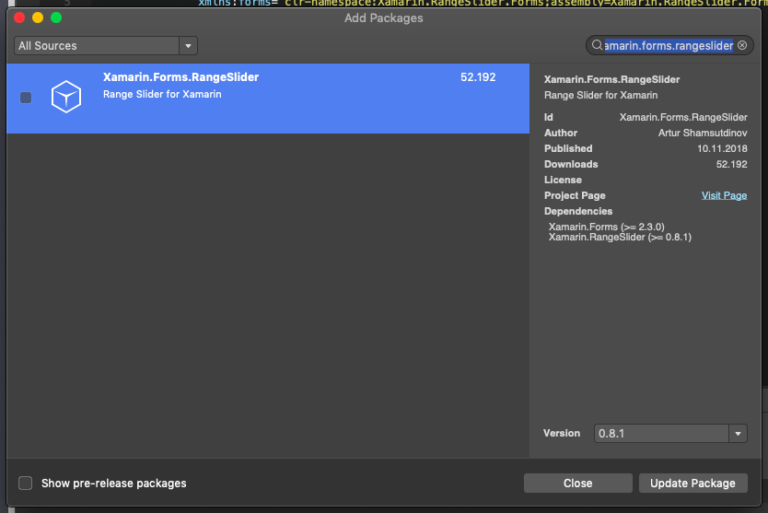This screenshot has height=513, width=768.
Task: Open the Visit Page link
Action: [724, 195]
